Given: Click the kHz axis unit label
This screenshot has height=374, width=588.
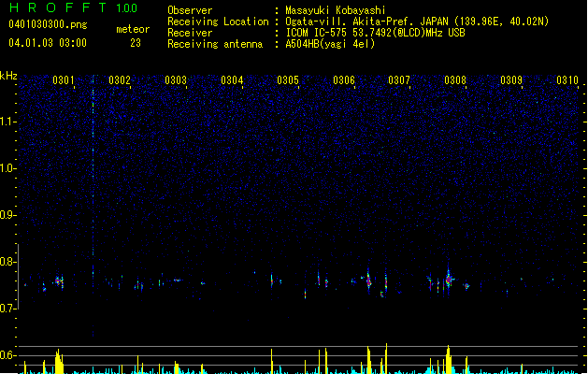Looking at the screenshot, I should point(8,76).
